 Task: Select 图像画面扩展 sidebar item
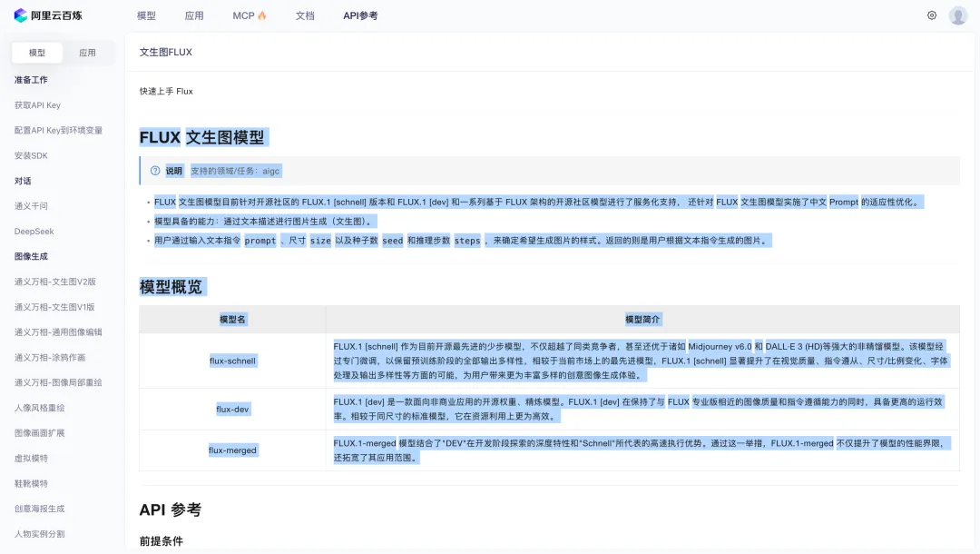[x=39, y=432]
